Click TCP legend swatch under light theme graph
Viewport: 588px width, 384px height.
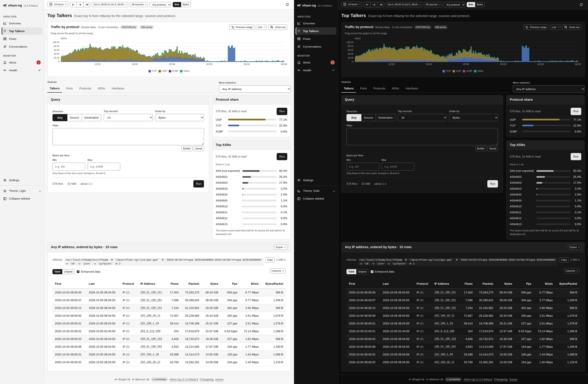pos(150,71)
